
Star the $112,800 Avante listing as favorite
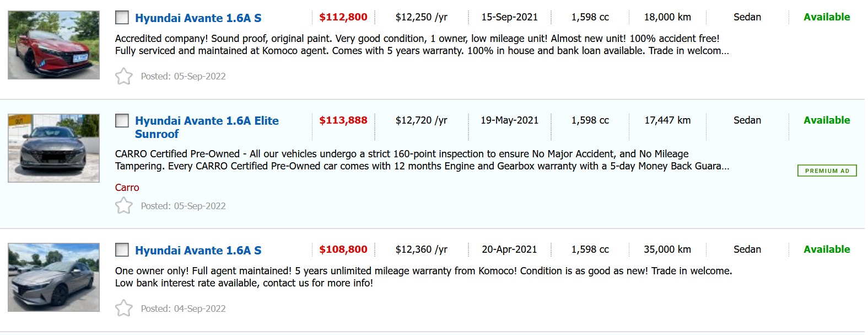tap(124, 76)
